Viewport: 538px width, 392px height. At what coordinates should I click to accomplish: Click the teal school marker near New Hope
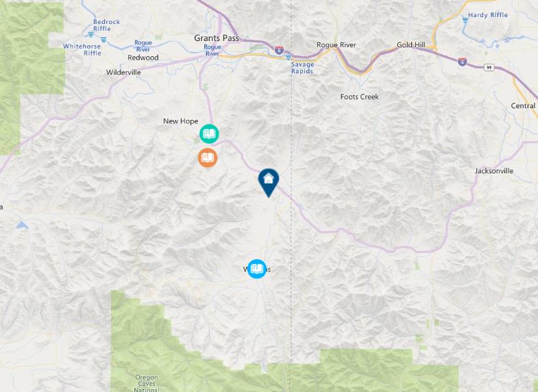[x=209, y=134]
